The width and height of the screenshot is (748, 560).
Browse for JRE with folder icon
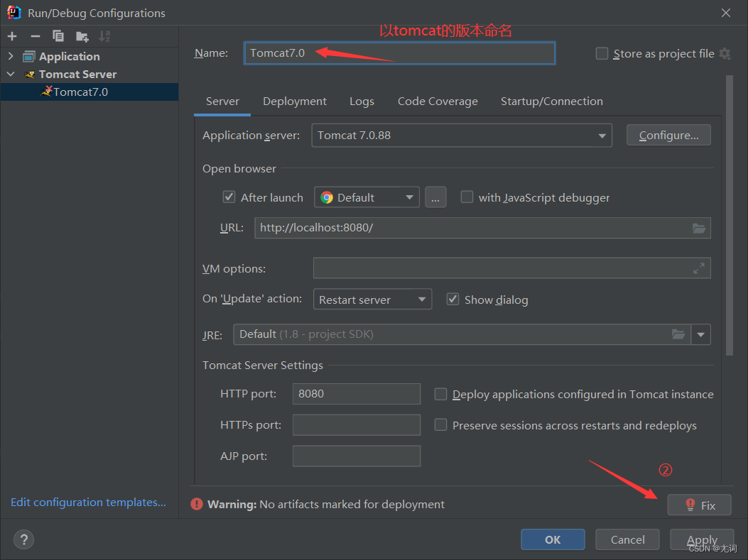tap(678, 334)
